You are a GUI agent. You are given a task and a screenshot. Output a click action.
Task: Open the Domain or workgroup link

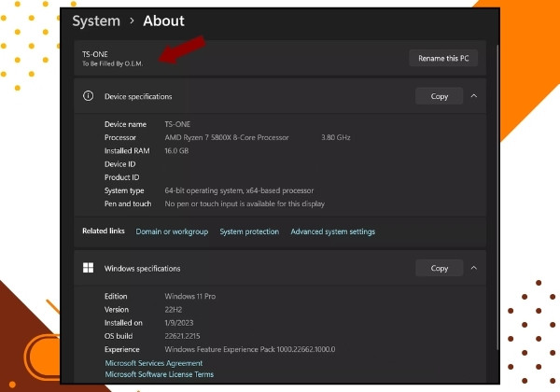(x=172, y=231)
